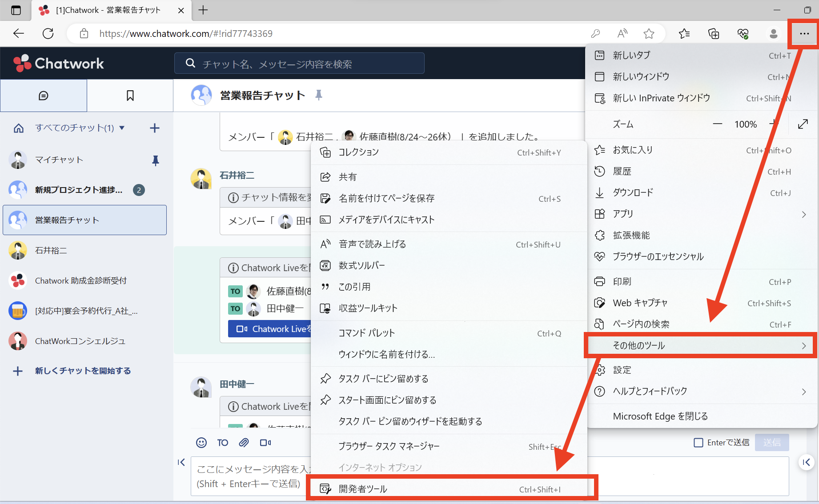Open the chat list speech bubble icon
Screen dimensions: 819x504
pos(43,95)
